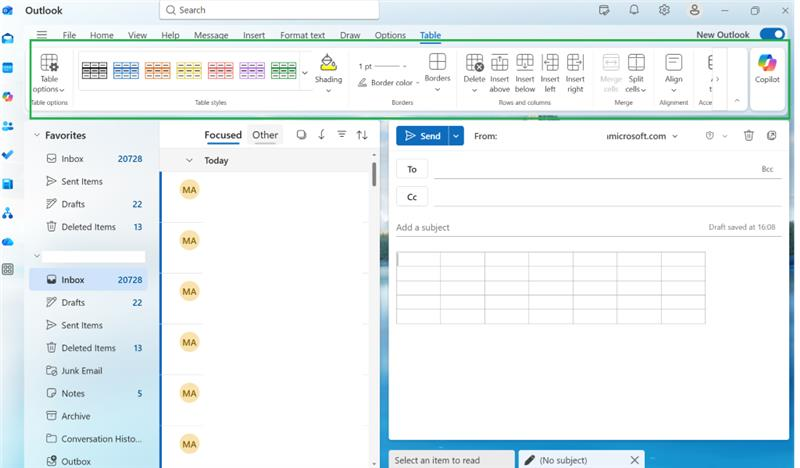Show the Bcc field
This screenshot has height=468, width=800.
[x=767, y=169]
